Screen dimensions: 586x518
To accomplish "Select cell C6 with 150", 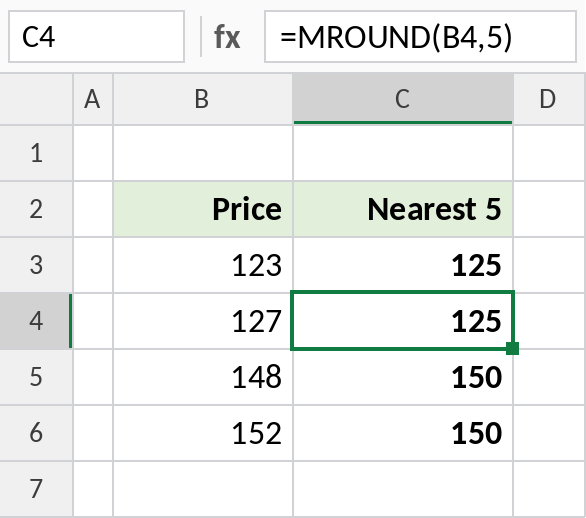I will (x=403, y=432).
